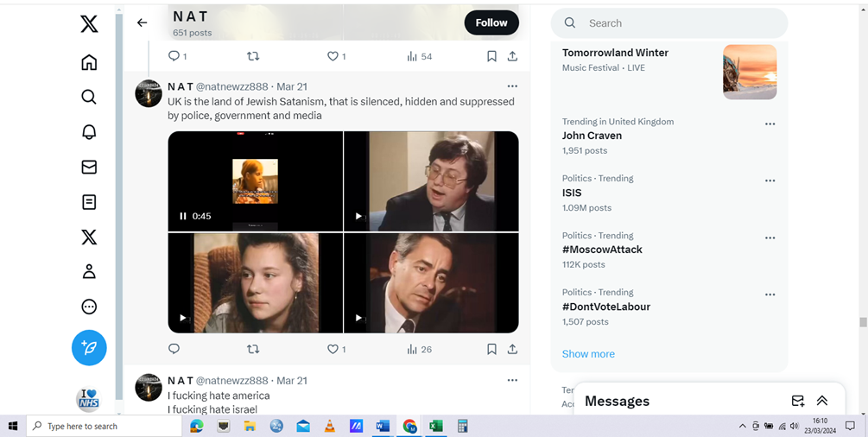
Task: Select the #MoscowAttack trending topic
Action: (602, 250)
